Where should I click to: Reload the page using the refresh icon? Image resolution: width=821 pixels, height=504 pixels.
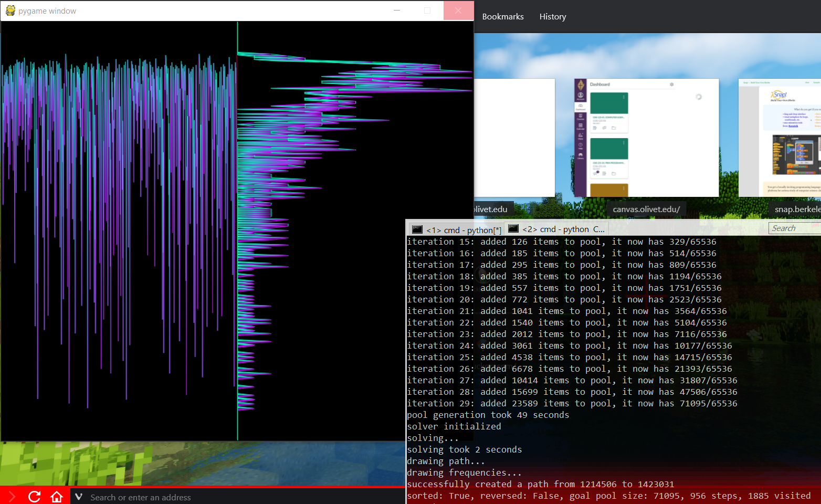click(x=35, y=496)
